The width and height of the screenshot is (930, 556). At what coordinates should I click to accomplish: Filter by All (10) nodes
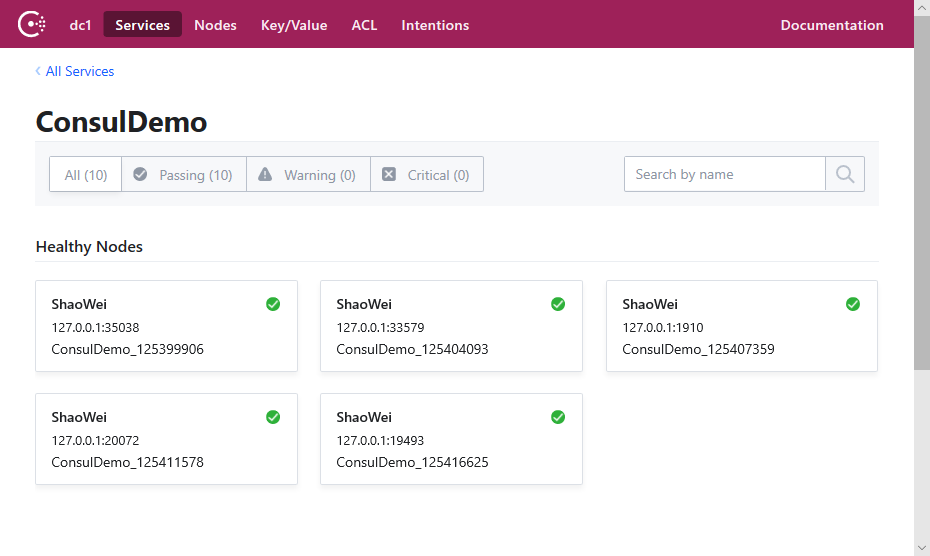86,175
